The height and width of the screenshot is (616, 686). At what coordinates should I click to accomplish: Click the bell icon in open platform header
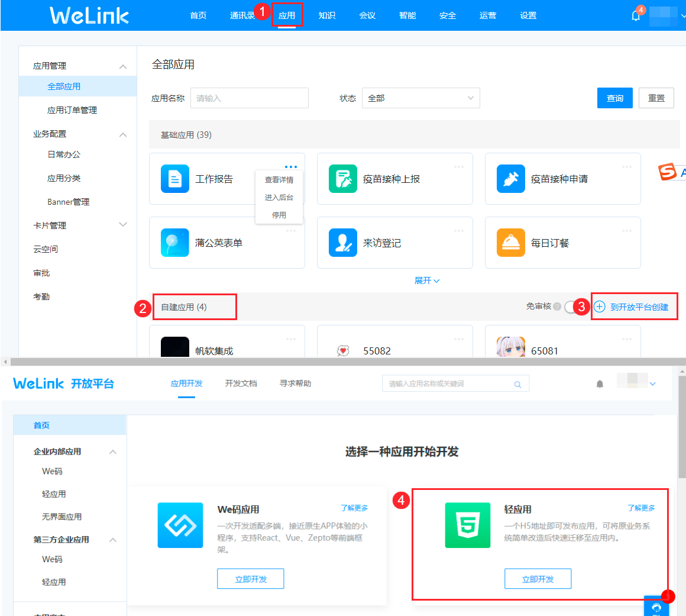[x=600, y=384]
